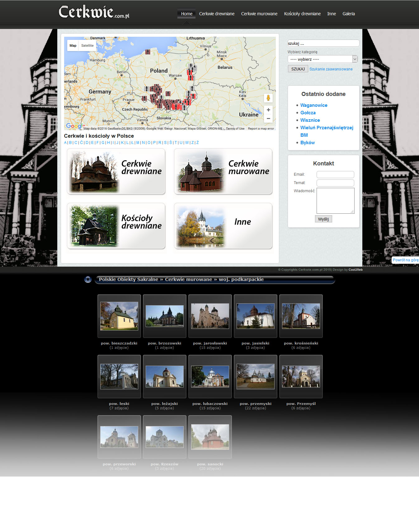Open recently added Byków
419x532 pixels.
coord(308,143)
